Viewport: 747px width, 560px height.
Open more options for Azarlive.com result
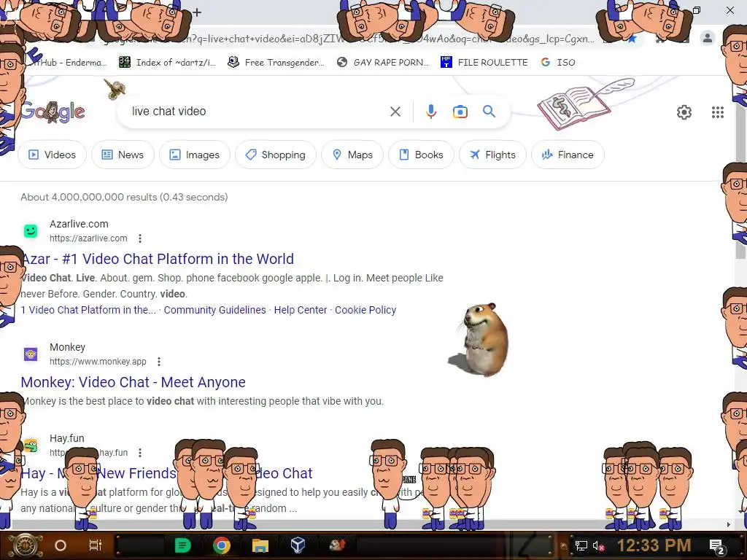point(139,238)
